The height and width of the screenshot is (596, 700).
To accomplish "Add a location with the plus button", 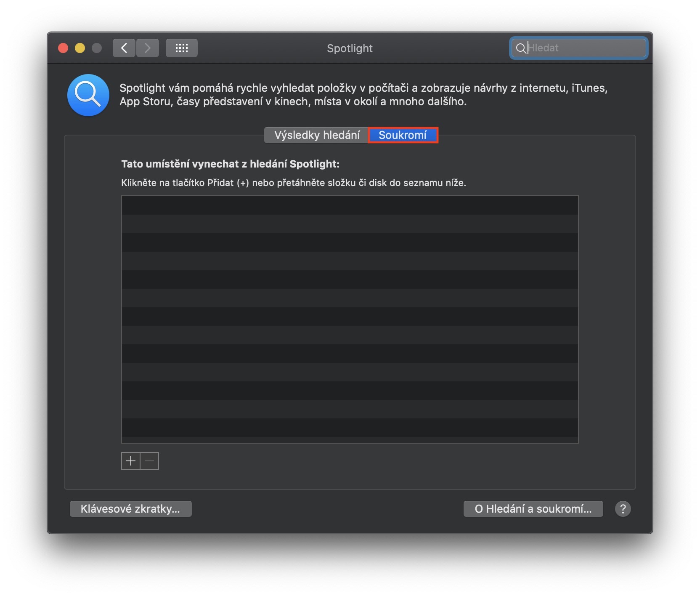I will pos(131,461).
